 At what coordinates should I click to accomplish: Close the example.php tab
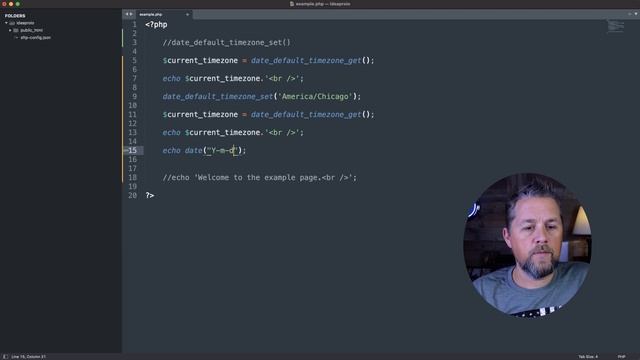pos(187,15)
